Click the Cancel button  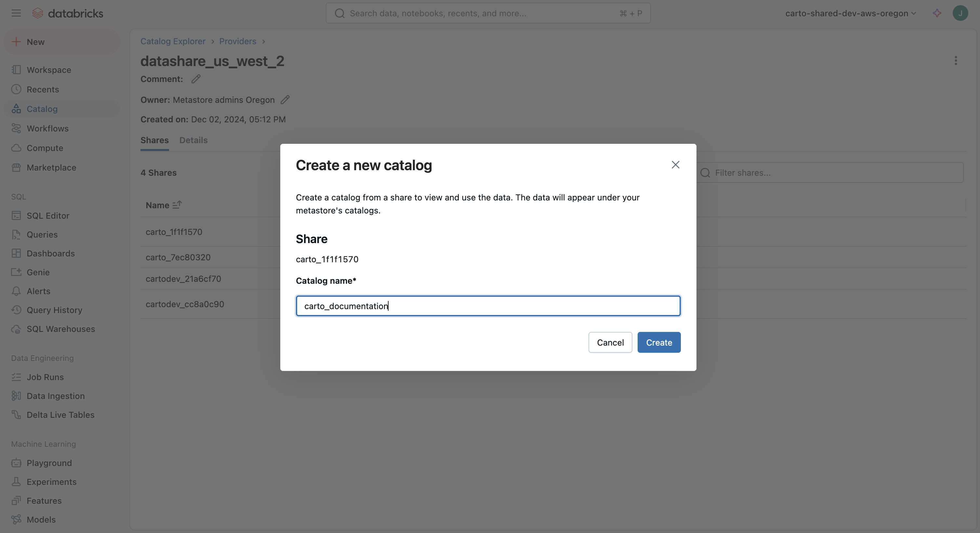click(x=610, y=342)
